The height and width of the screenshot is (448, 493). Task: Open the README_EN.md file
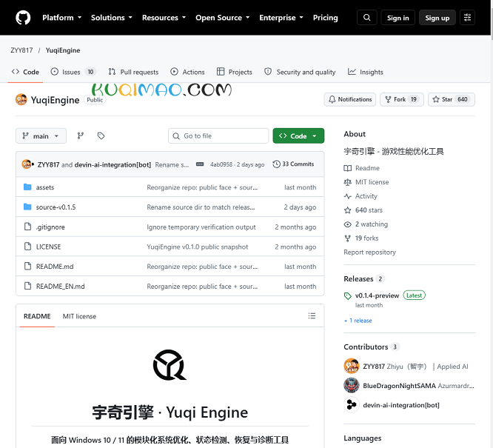pyautogui.click(x=61, y=287)
